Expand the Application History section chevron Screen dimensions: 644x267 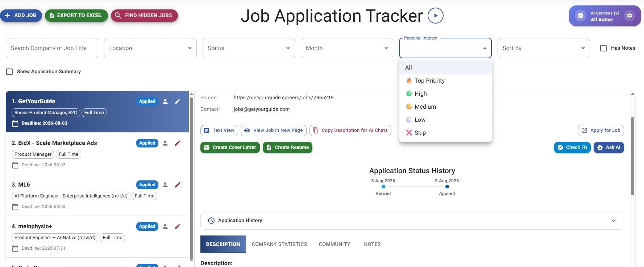click(x=614, y=221)
